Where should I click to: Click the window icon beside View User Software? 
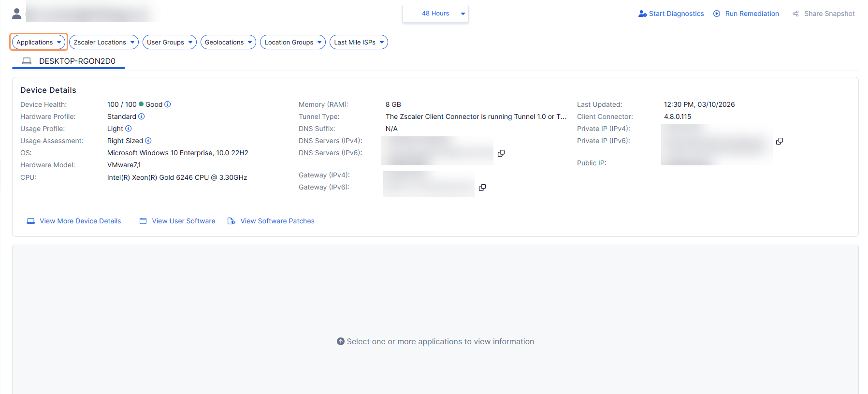pyautogui.click(x=143, y=221)
